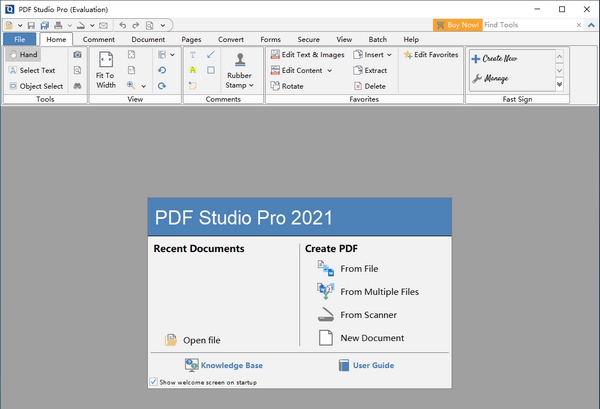Click Edit Text & Images
This screenshot has width=600, height=409.
click(308, 55)
